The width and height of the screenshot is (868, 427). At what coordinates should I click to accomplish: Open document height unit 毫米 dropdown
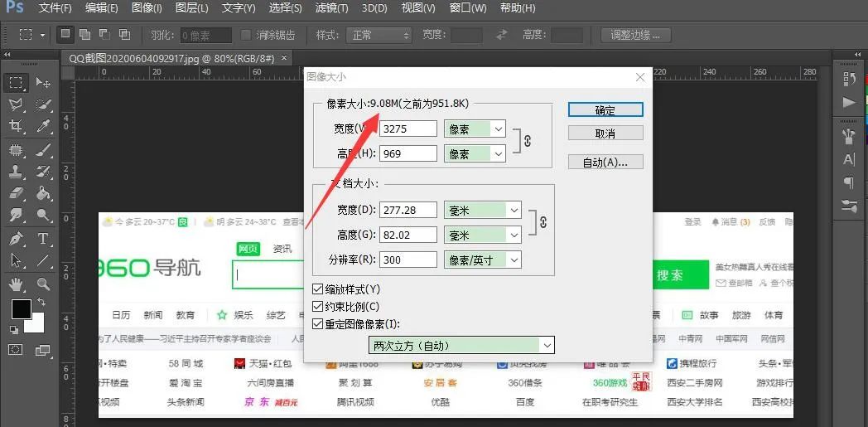(x=483, y=235)
